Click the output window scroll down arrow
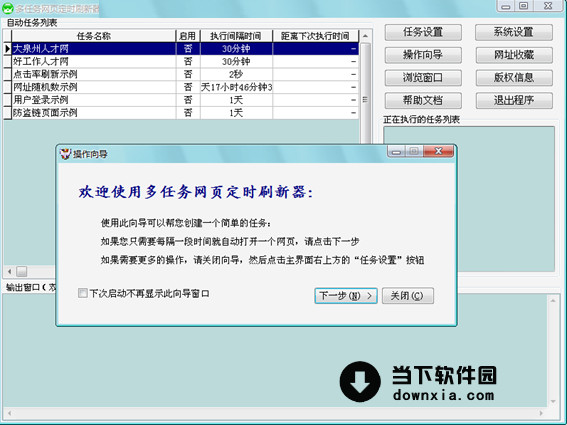The image size is (567, 425). tap(553, 401)
